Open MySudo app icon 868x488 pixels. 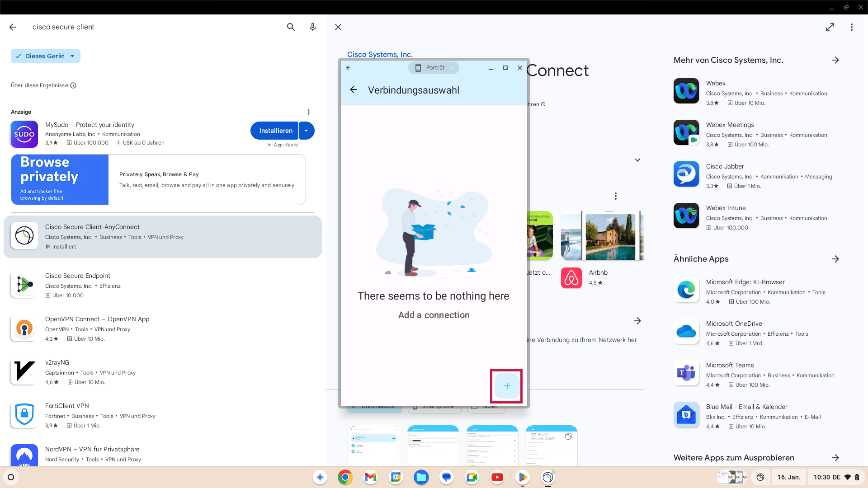tap(24, 134)
